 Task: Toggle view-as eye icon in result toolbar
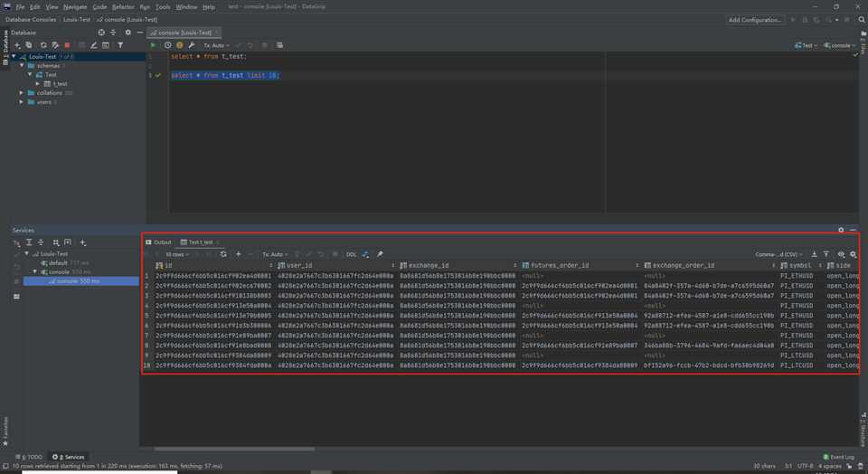[x=841, y=254]
